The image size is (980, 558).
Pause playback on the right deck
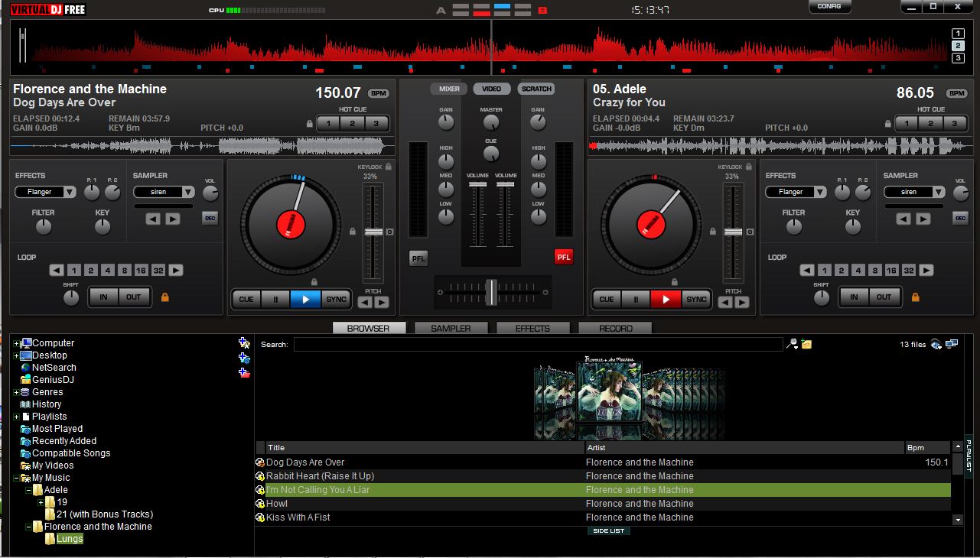coord(636,299)
